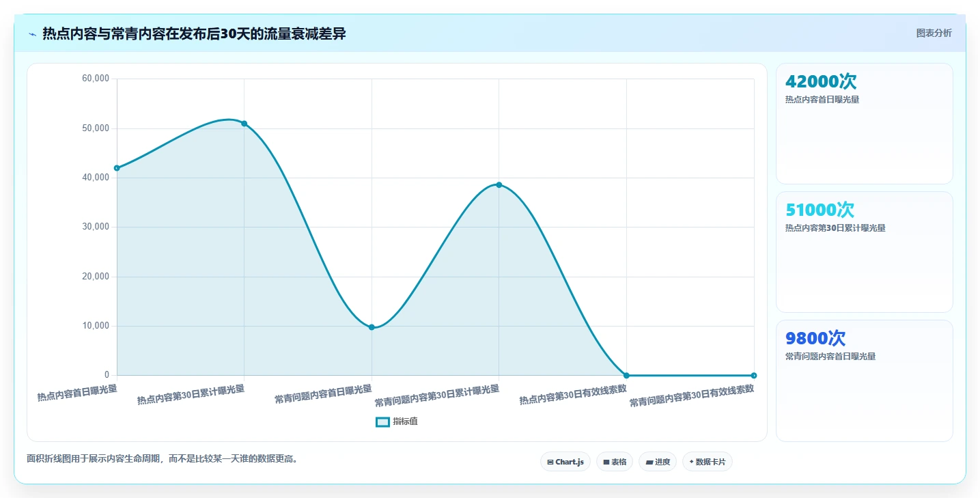Select the 进度 tag
The width and height of the screenshot is (980, 498).
pos(658,462)
